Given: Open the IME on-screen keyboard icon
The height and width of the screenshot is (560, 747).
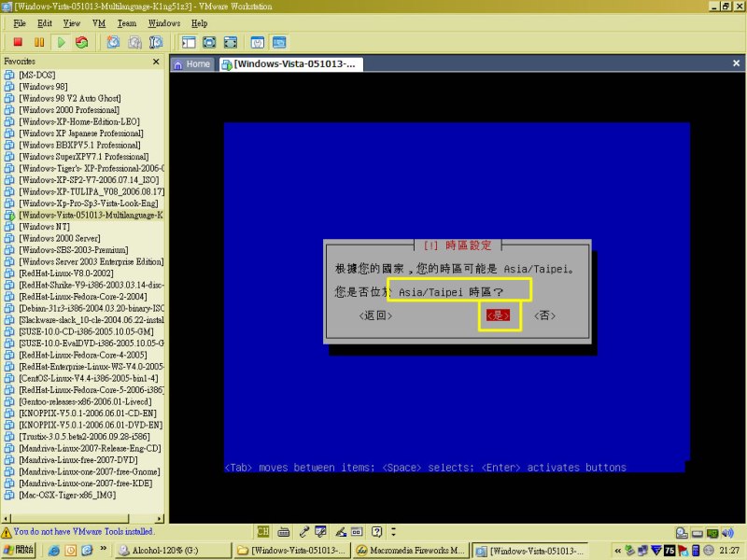Looking at the screenshot, I should click(x=284, y=531).
